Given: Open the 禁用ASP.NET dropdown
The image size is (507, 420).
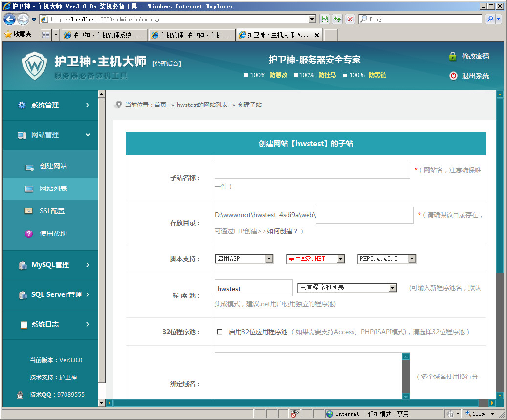Looking at the screenshot, I should point(315,259).
